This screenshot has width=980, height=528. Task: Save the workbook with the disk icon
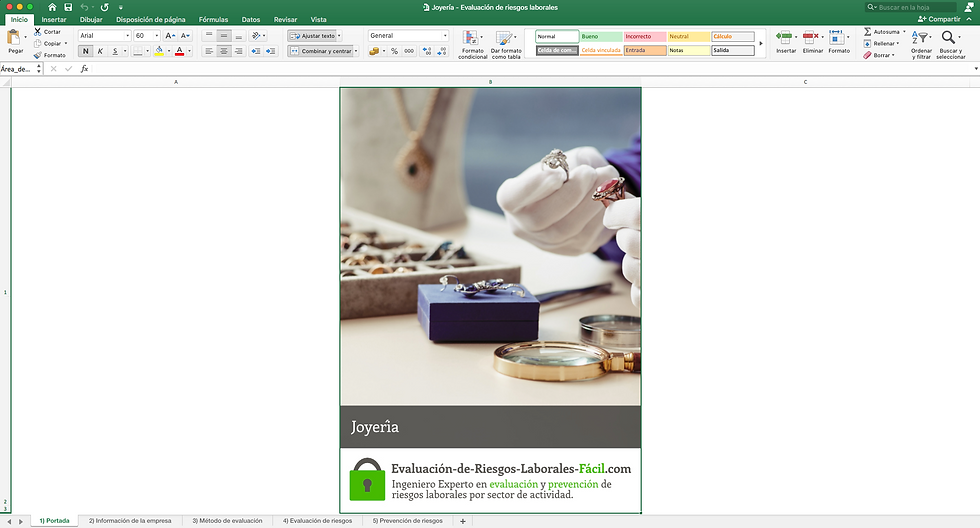tap(68, 7)
